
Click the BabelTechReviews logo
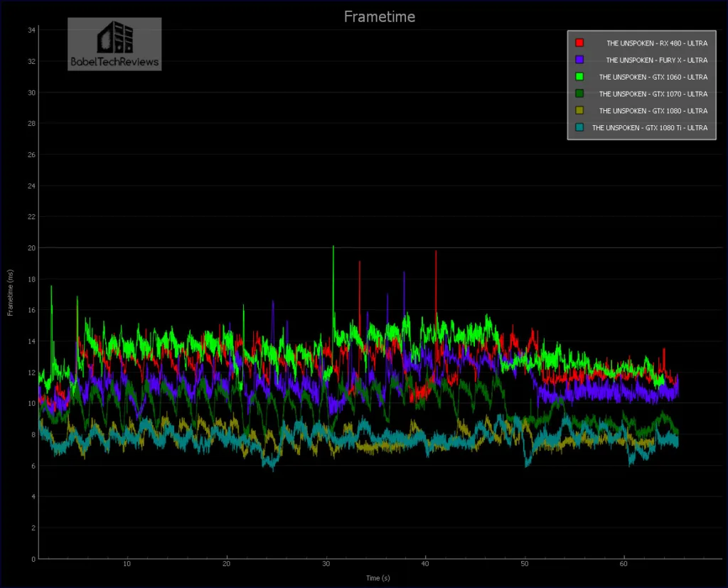(114, 45)
